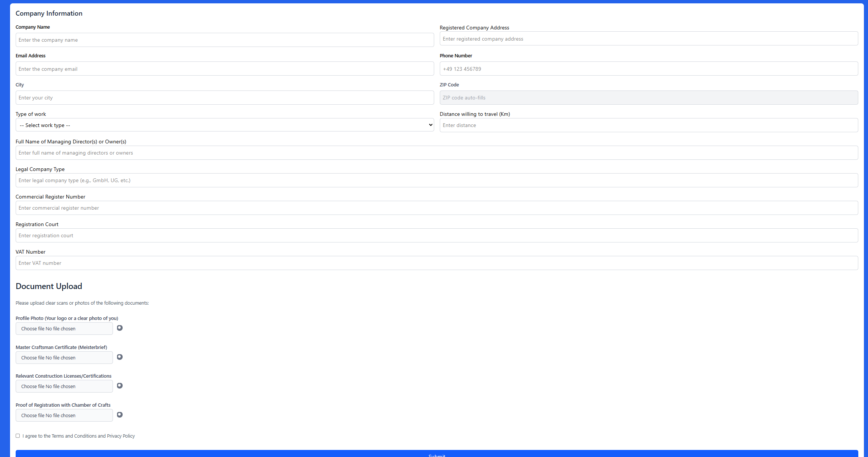Click the 'Company Information' heading
This screenshot has width=868, height=457.
(x=49, y=13)
